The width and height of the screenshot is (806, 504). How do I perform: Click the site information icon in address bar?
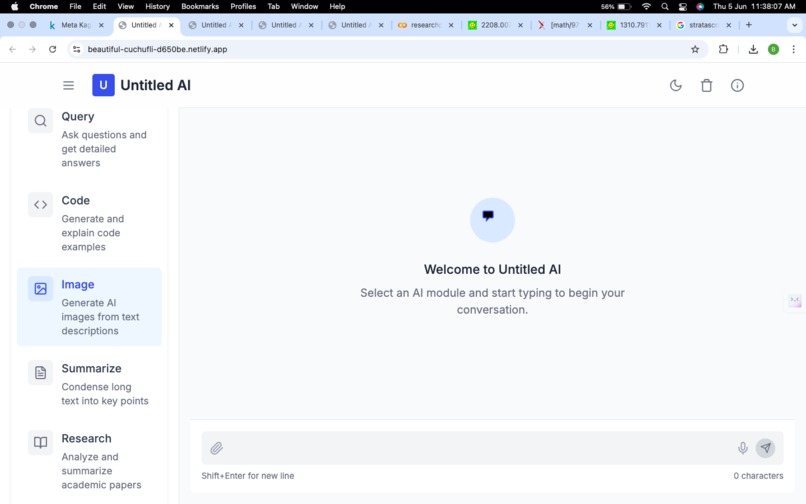[x=77, y=49]
